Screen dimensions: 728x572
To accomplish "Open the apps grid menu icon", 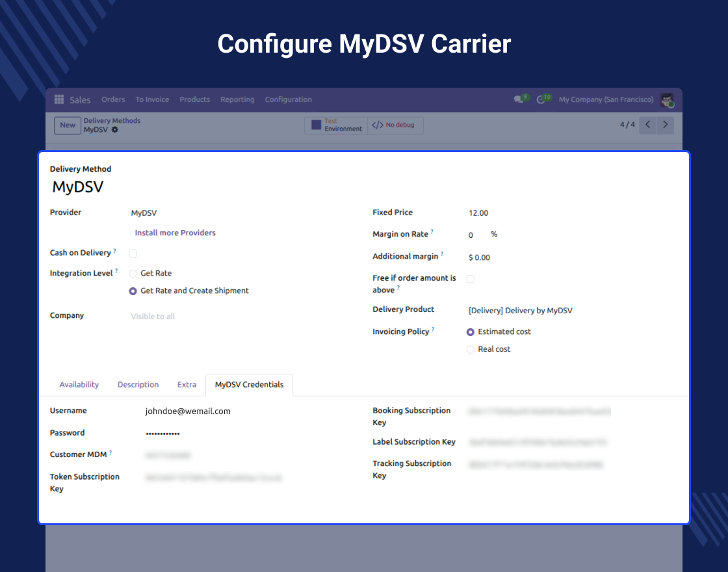I will [59, 99].
